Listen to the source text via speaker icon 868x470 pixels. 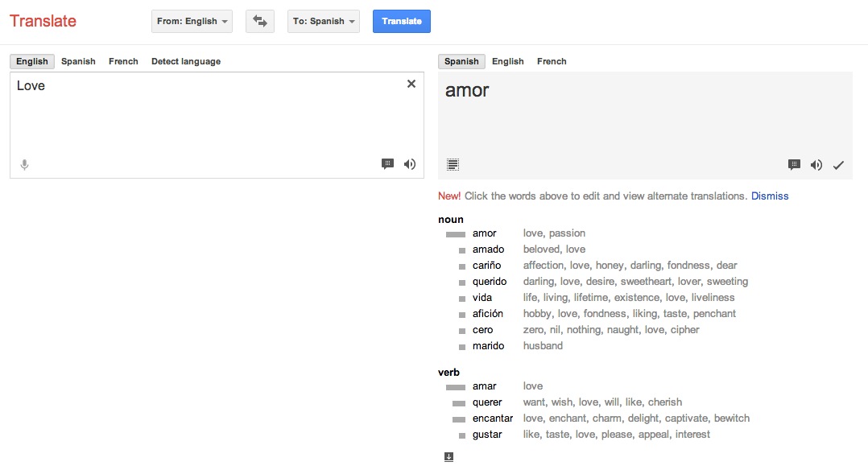click(410, 163)
